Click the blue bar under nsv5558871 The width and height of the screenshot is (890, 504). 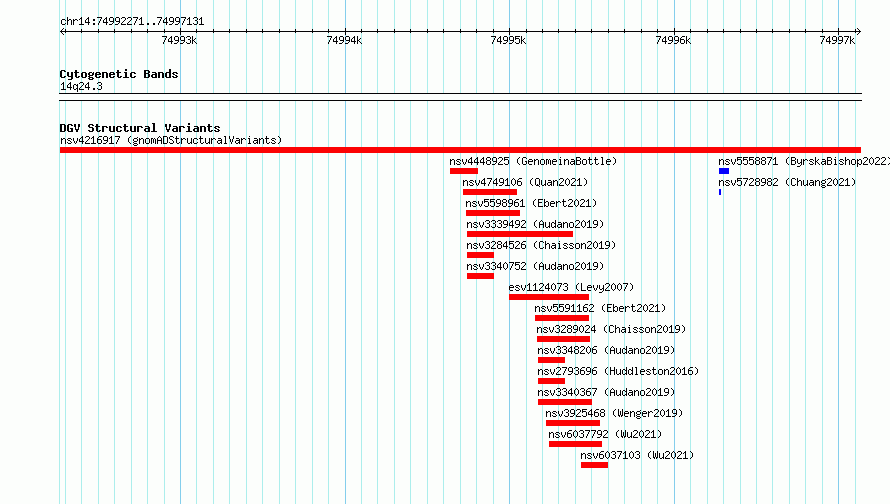[724, 171]
